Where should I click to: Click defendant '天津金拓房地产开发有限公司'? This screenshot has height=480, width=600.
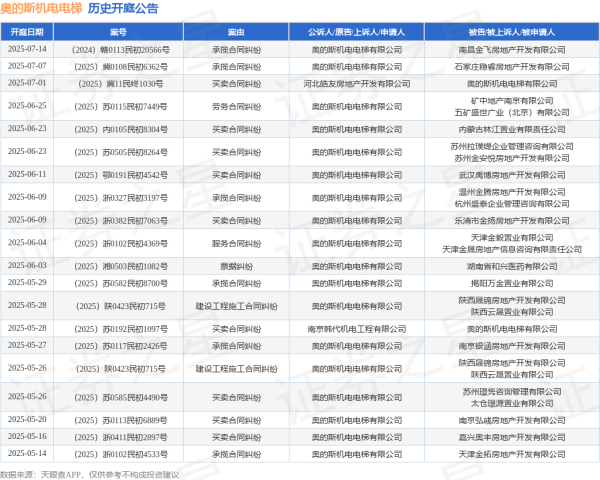512,454
